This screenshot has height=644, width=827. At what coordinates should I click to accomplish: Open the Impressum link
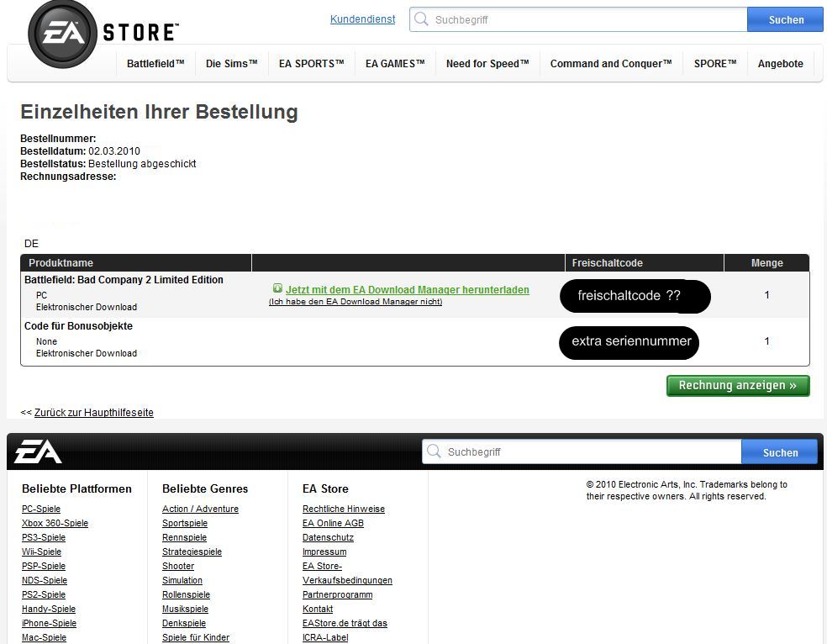pos(324,552)
